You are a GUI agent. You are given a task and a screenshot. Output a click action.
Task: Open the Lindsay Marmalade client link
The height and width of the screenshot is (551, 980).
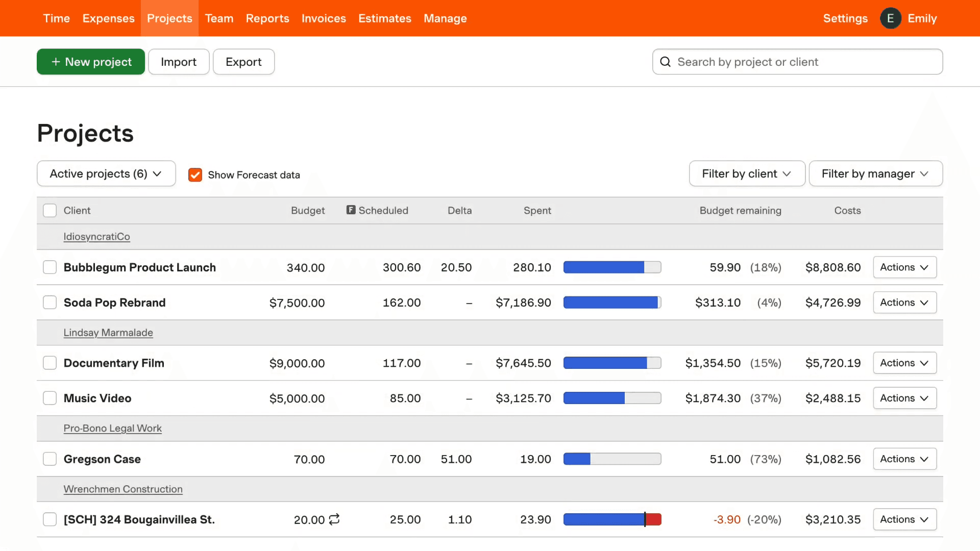pyautogui.click(x=108, y=333)
